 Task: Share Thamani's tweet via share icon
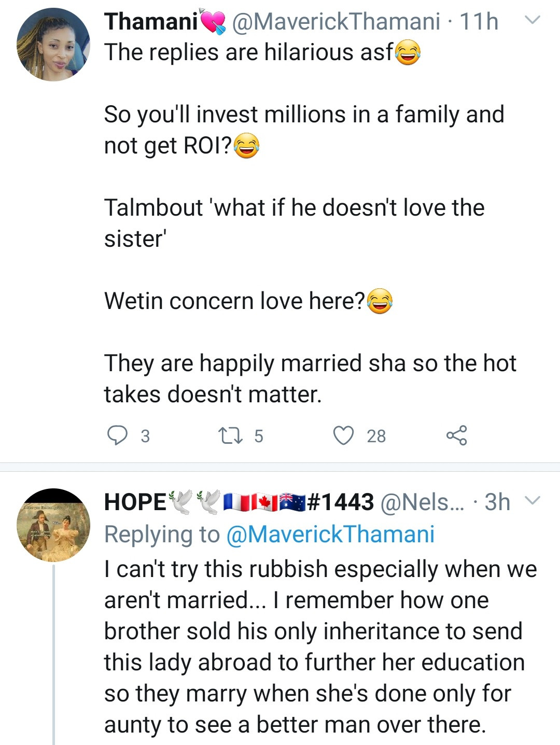(456, 435)
